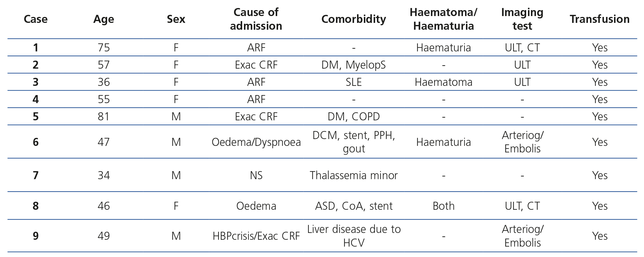Select the Haematoma/Haematuria column header
Image resolution: width=644 pixels, height=257 pixels.
tap(443, 19)
